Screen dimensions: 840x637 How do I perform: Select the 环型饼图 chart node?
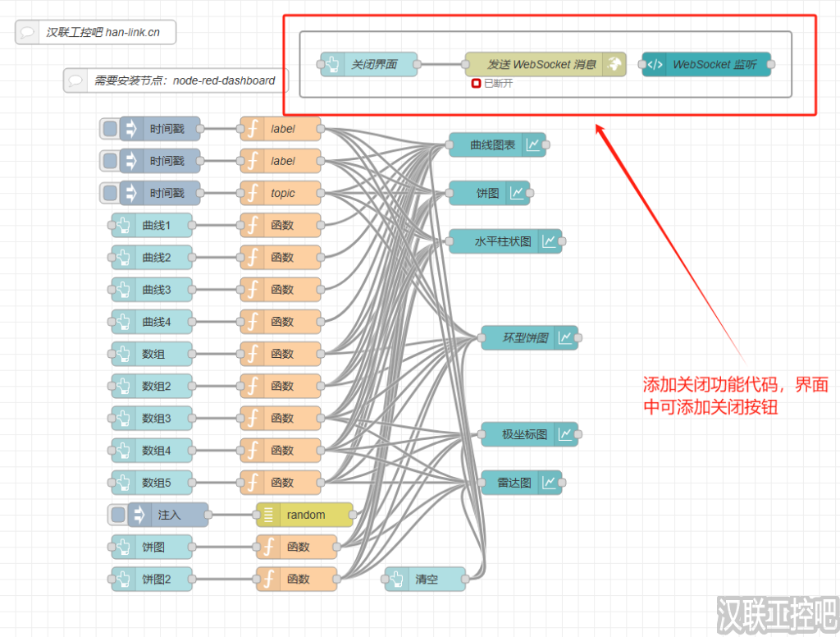525,338
